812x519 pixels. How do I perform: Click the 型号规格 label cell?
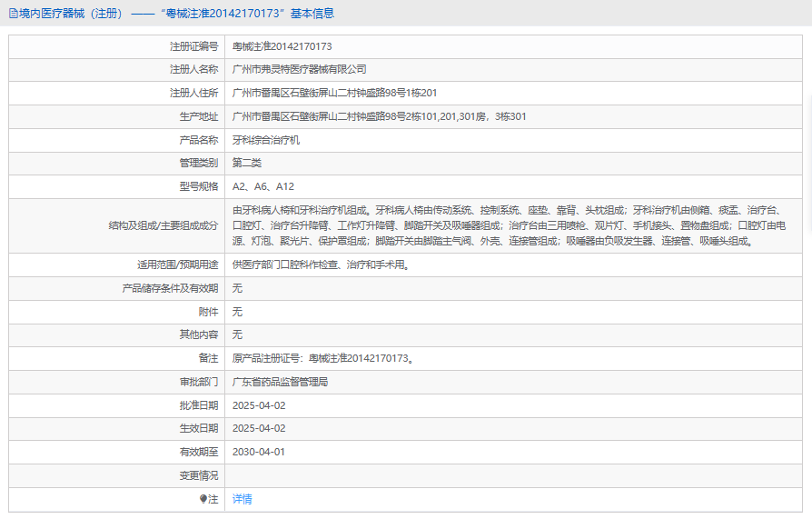pyautogui.click(x=117, y=186)
